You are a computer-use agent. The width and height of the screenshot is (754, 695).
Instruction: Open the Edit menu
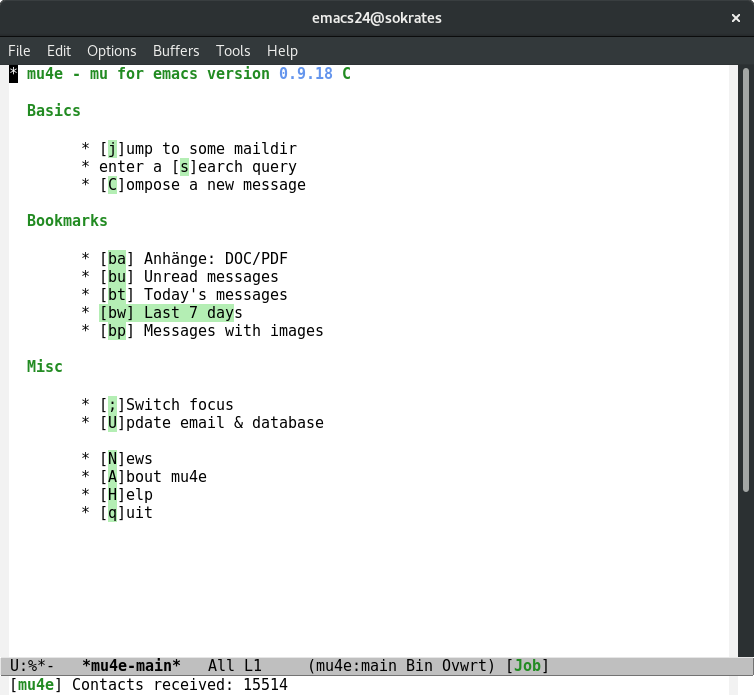[59, 51]
